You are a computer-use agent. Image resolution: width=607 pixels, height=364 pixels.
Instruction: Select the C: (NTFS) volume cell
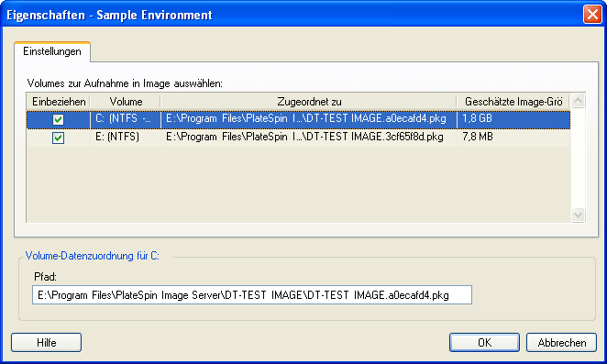point(126,120)
